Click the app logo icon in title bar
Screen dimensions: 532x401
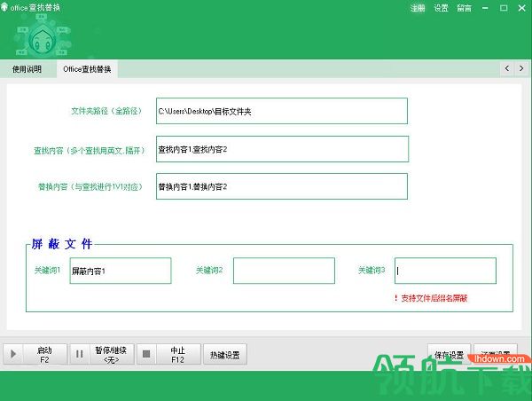click(x=4, y=7)
